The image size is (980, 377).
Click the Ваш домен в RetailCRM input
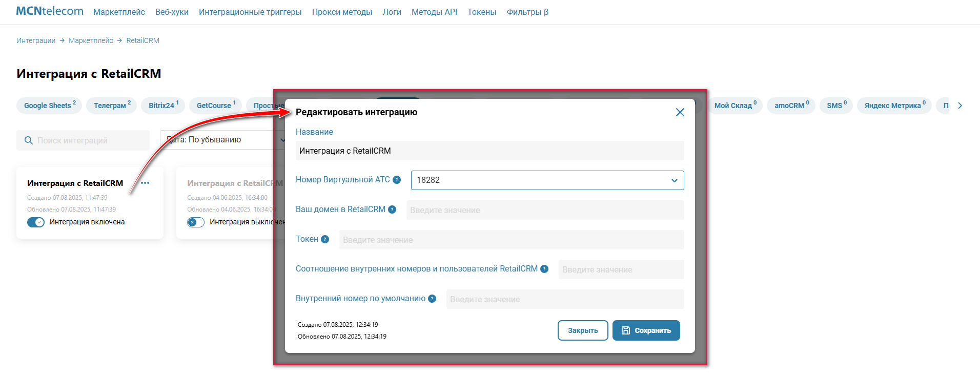pos(545,210)
